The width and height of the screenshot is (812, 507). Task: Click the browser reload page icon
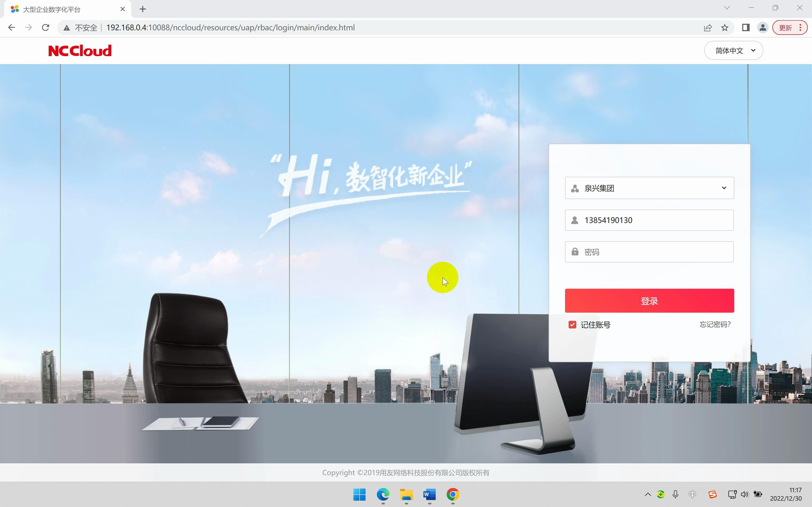coord(46,27)
